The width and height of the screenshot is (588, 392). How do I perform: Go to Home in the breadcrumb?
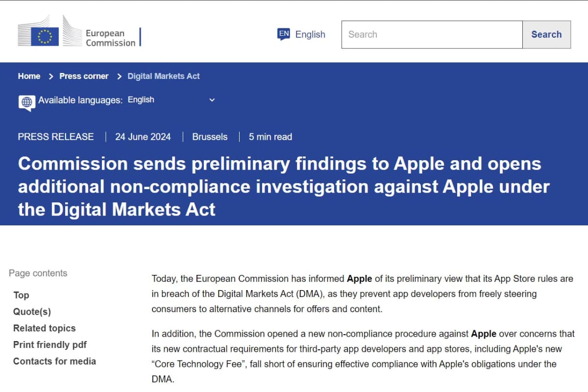click(29, 76)
